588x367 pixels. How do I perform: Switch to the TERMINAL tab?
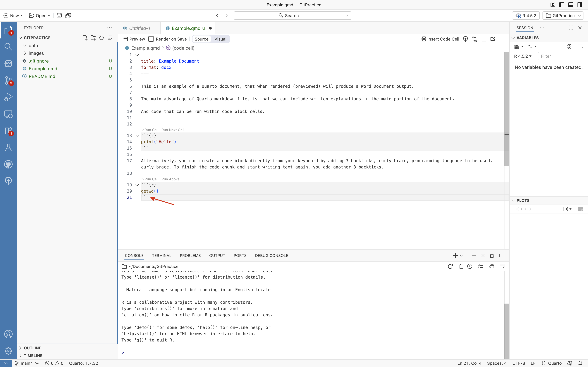pos(162,256)
